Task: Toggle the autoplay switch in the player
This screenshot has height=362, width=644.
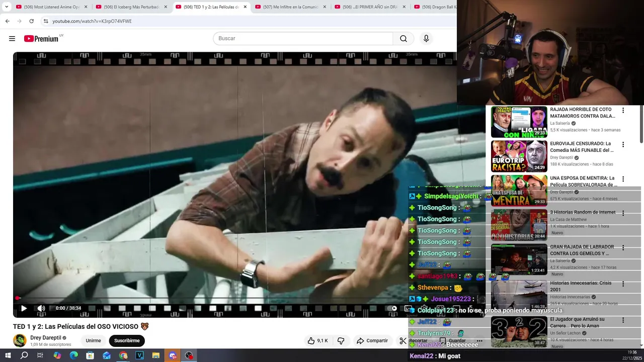Action: (x=392, y=308)
